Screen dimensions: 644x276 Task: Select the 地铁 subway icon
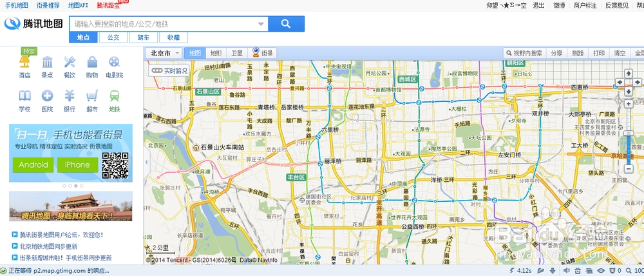(x=114, y=96)
